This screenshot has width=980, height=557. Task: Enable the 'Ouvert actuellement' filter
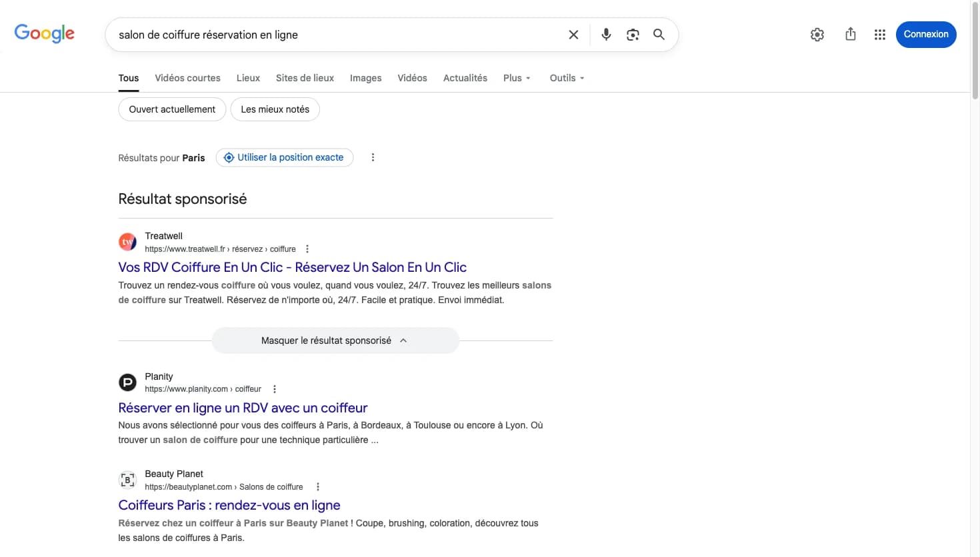pos(171,109)
